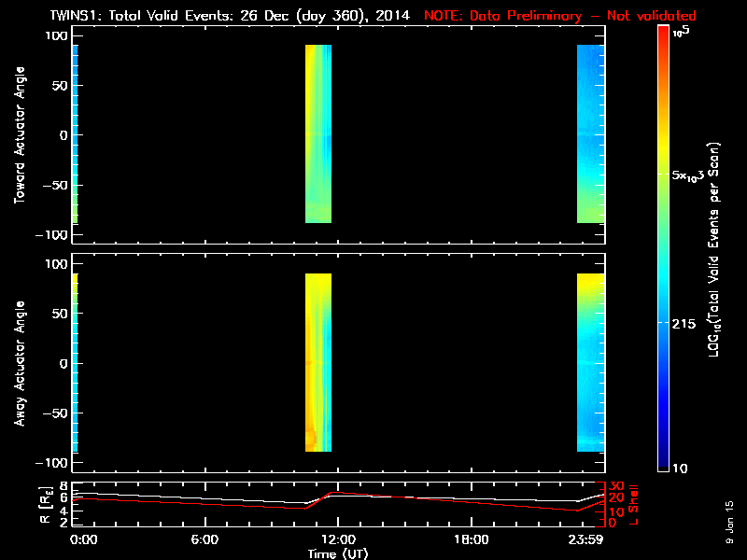747x560 pixels.
Task: Select the 6:00 time axis label
Action: pyautogui.click(x=204, y=539)
